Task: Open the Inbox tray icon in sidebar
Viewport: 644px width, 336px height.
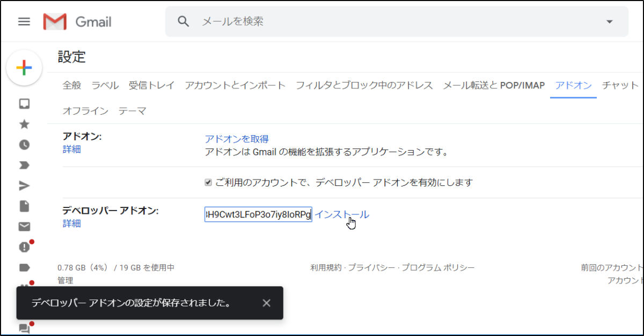Action: tap(24, 104)
